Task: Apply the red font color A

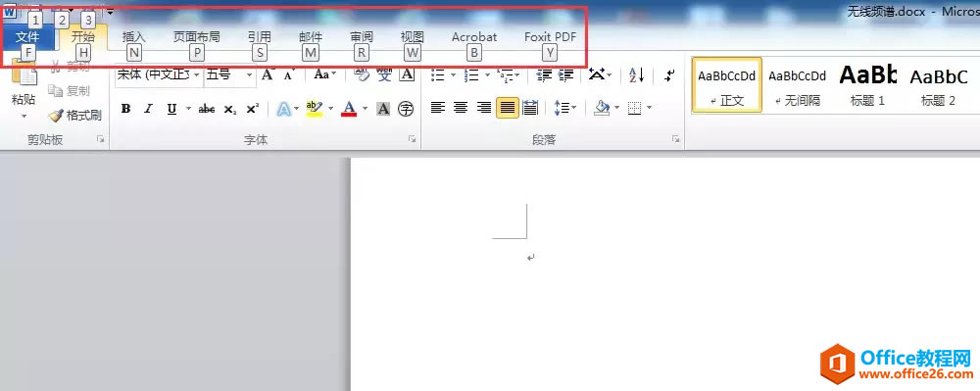Action: 350,110
